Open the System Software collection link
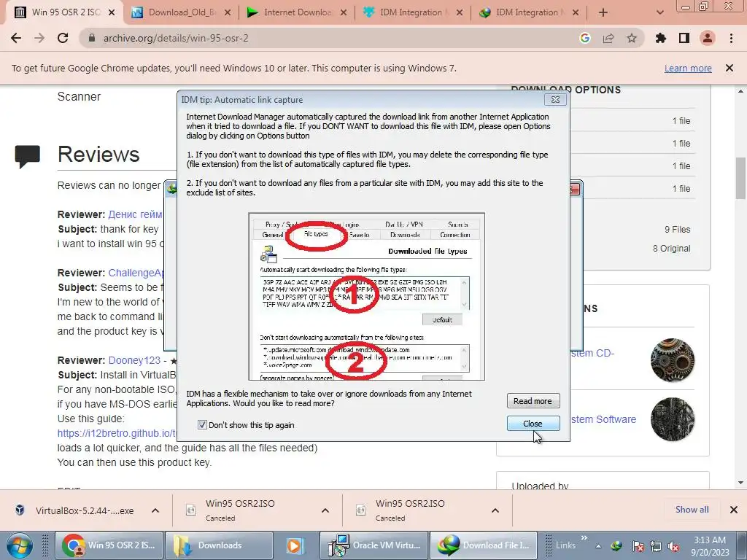The width and height of the screenshot is (747, 560). coord(603,419)
